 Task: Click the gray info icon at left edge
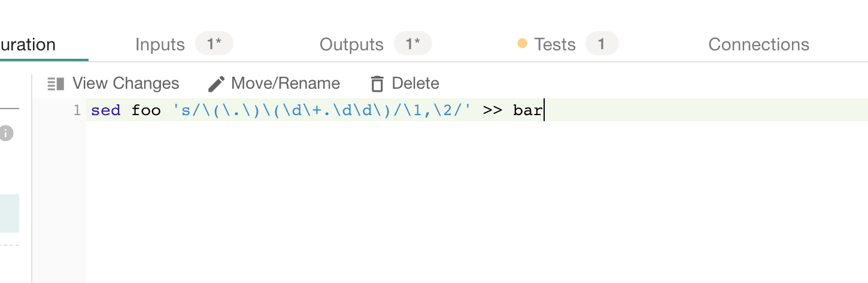(x=6, y=133)
